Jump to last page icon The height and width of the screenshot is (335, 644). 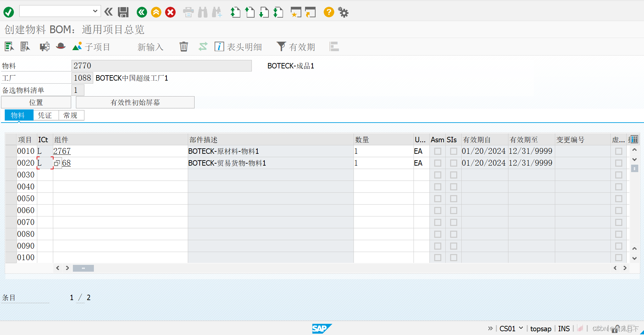pos(278,13)
